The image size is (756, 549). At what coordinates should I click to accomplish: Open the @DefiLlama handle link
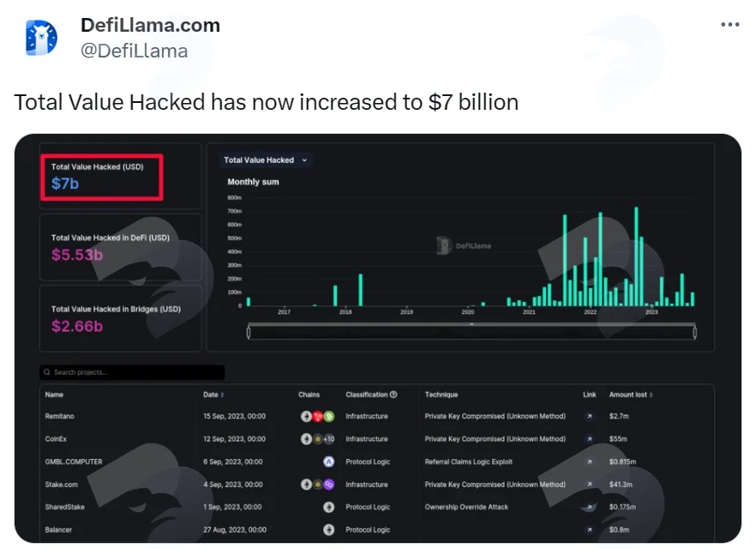pyautogui.click(x=134, y=51)
